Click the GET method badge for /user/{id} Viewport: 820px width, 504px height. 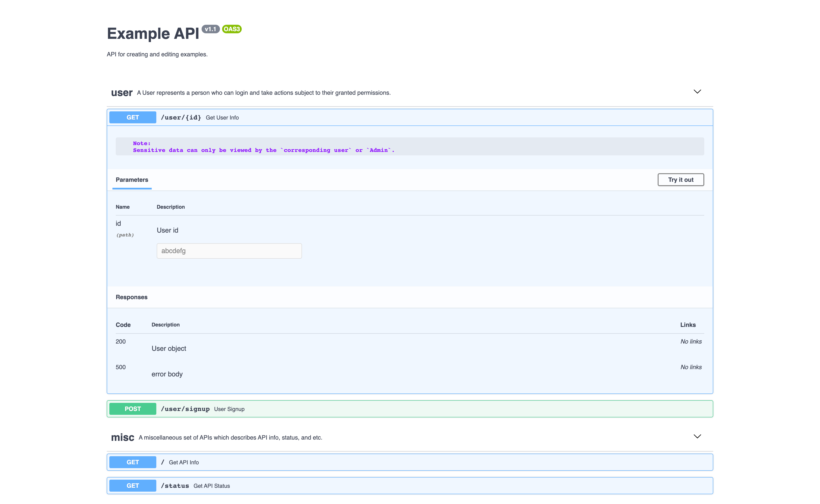pos(132,117)
